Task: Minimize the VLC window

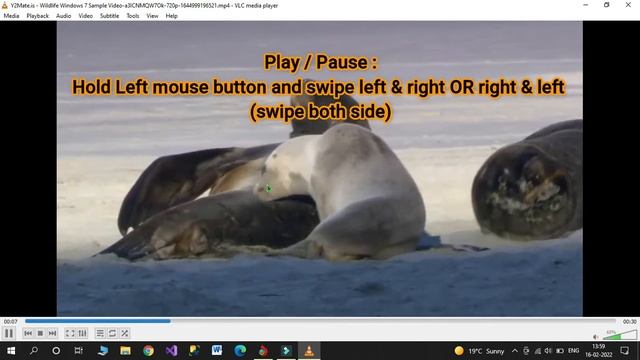Action: pyautogui.click(x=586, y=5)
